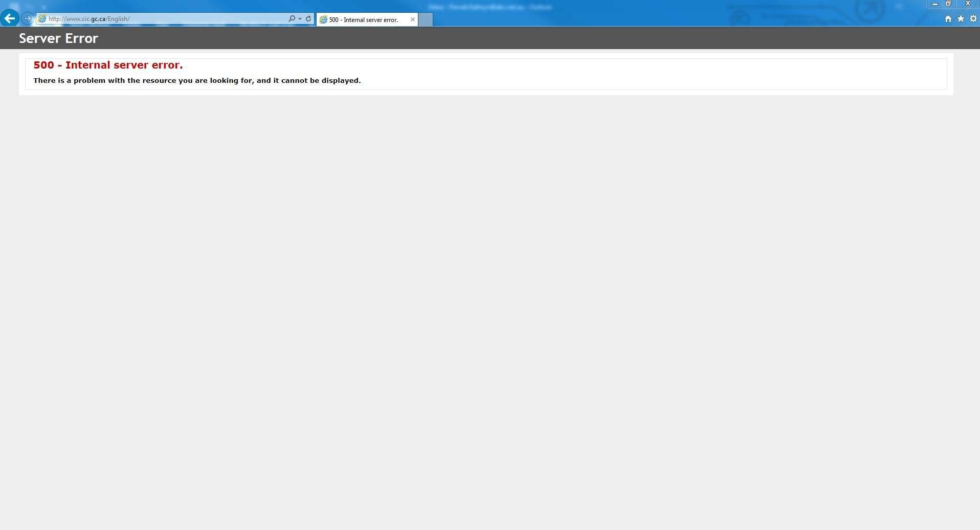Close the "500 - Internal server error" tab
This screenshot has height=530, width=980.
coord(412,19)
